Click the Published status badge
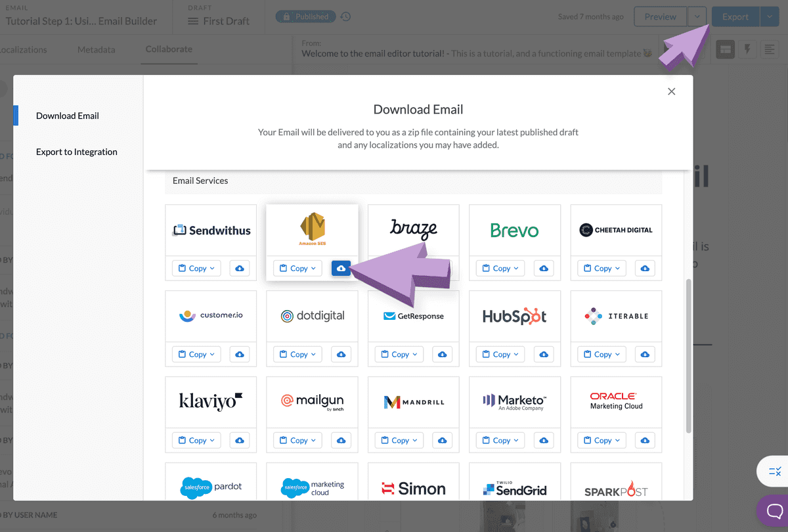Image resolution: width=788 pixels, height=532 pixels. [305, 16]
